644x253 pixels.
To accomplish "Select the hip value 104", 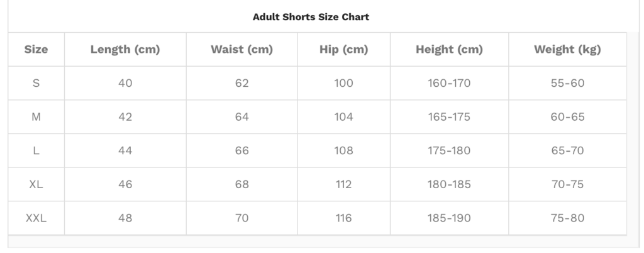I will pos(343,117).
